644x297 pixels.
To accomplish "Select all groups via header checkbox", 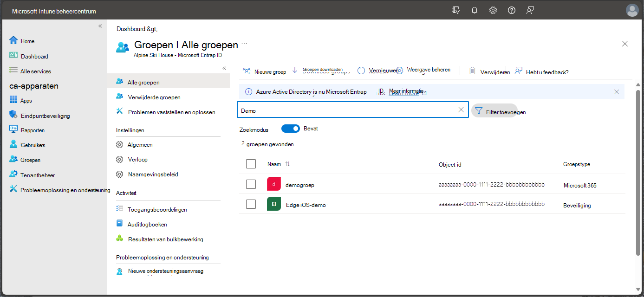I will (x=251, y=164).
